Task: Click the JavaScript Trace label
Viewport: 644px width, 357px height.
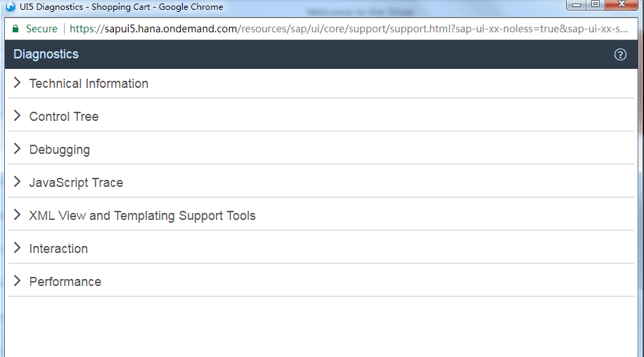Action: tap(76, 183)
